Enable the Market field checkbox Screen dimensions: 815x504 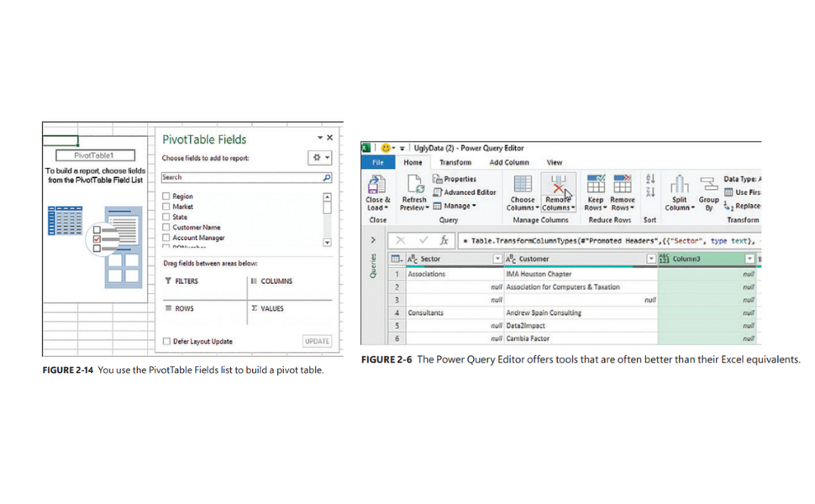click(166, 207)
